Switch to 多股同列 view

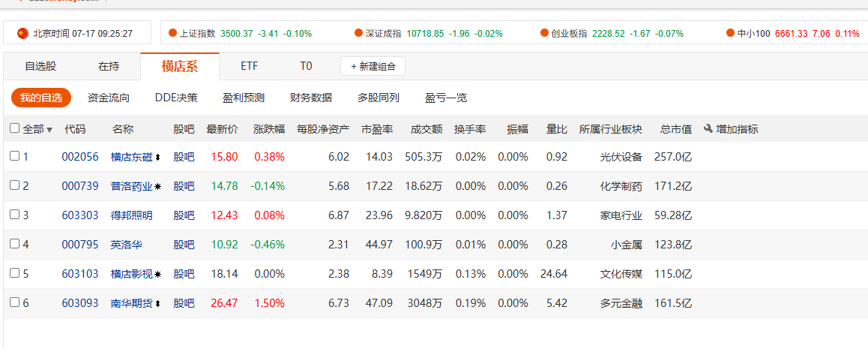click(x=379, y=98)
